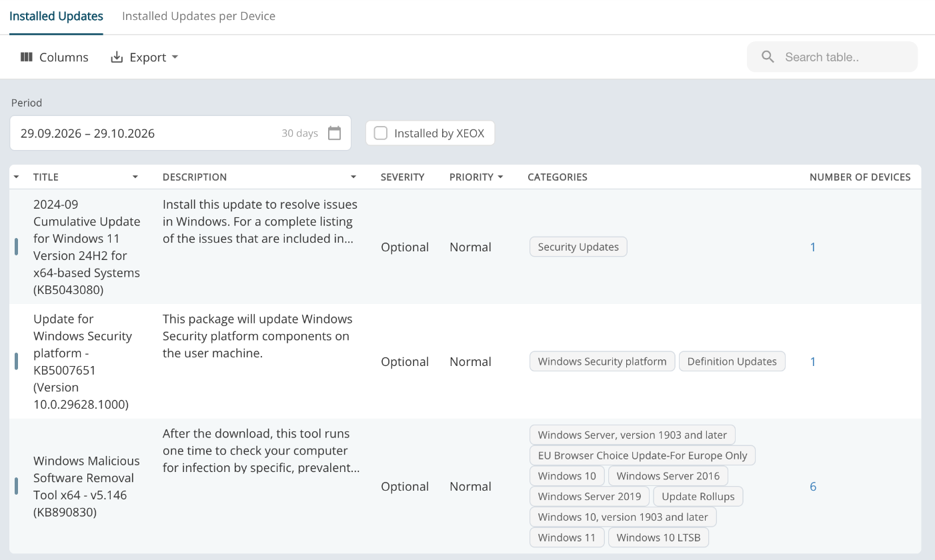Click the Update Rollups tag
The height and width of the screenshot is (560, 935).
[698, 497]
